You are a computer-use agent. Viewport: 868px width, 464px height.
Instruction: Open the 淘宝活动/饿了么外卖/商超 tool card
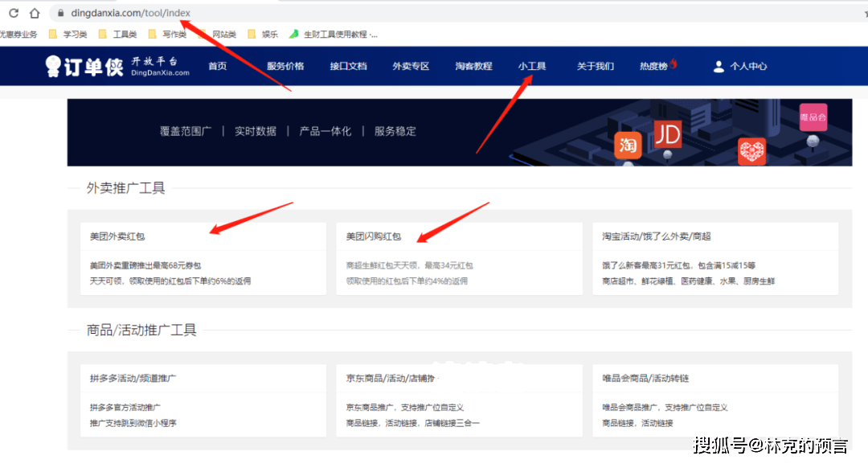pyautogui.click(x=715, y=259)
